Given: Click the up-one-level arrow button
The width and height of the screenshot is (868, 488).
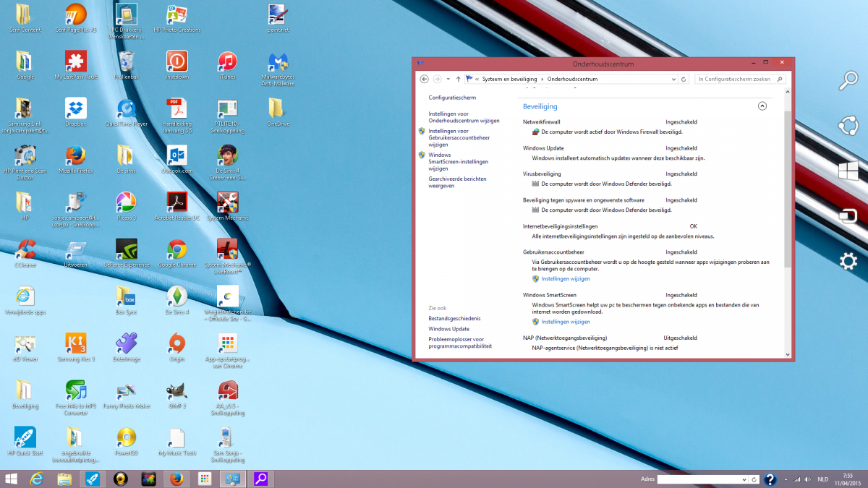Looking at the screenshot, I should tap(459, 79).
